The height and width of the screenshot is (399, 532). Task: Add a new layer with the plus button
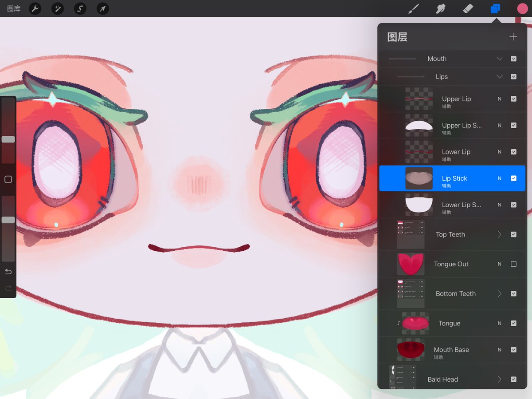[x=513, y=37]
